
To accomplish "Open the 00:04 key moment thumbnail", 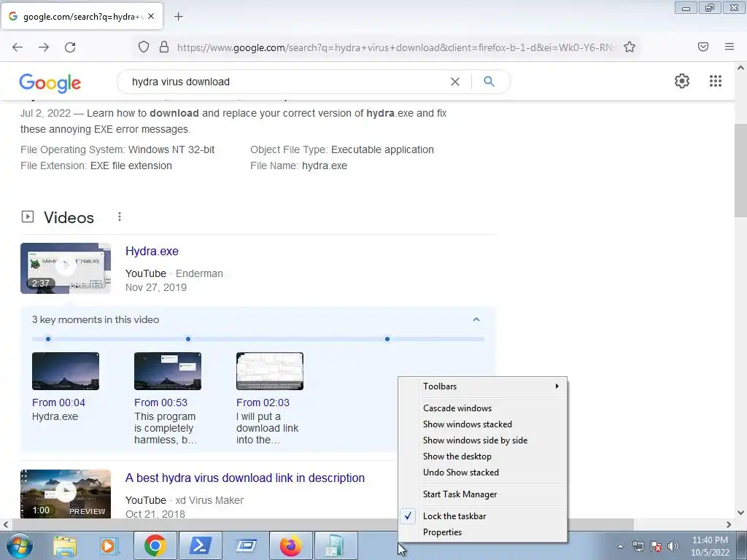I will pyautogui.click(x=66, y=371).
